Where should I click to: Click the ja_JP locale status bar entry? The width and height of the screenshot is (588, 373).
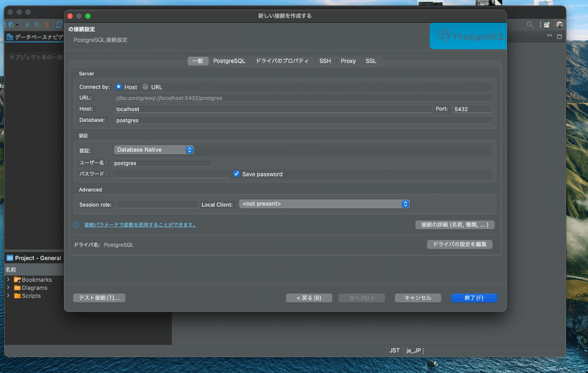tap(413, 350)
